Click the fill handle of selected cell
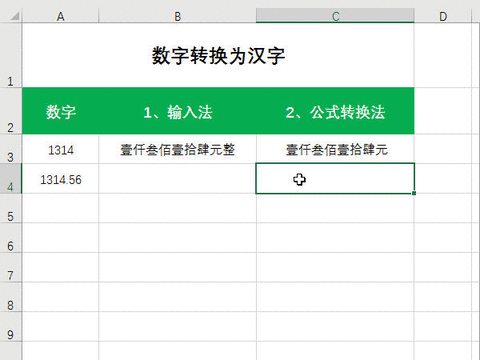The image size is (480, 360). click(x=414, y=193)
